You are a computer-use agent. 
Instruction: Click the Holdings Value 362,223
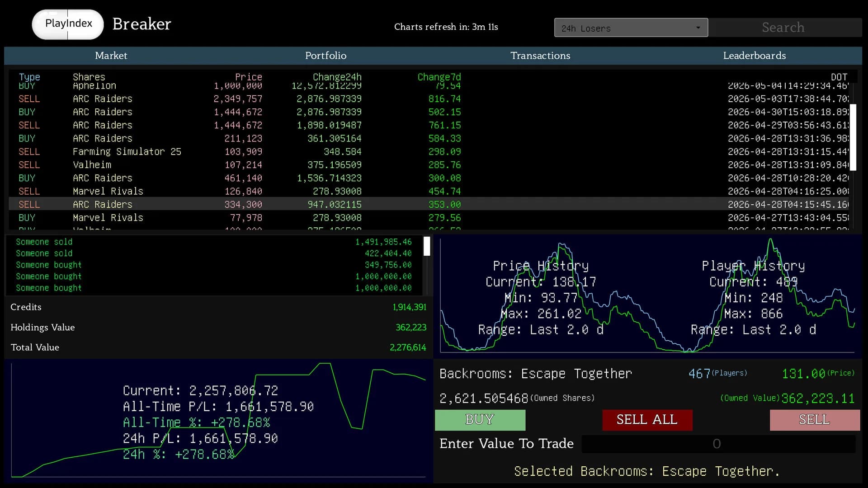(411, 327)
